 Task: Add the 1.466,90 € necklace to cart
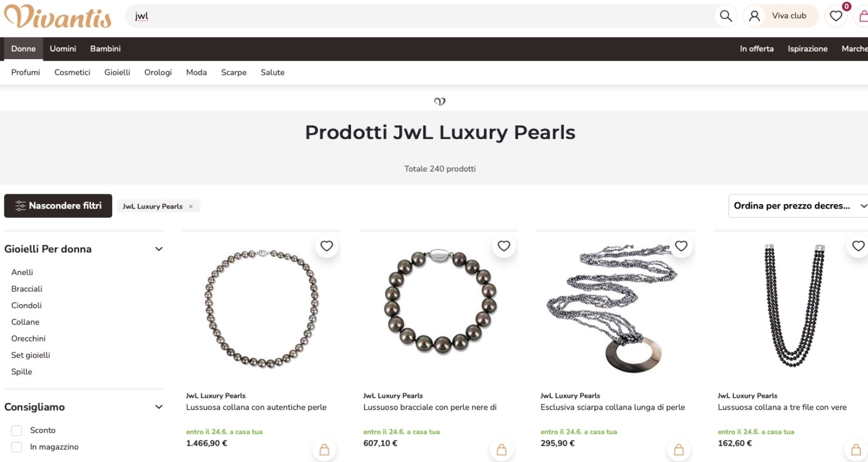(x=324, y=450)
